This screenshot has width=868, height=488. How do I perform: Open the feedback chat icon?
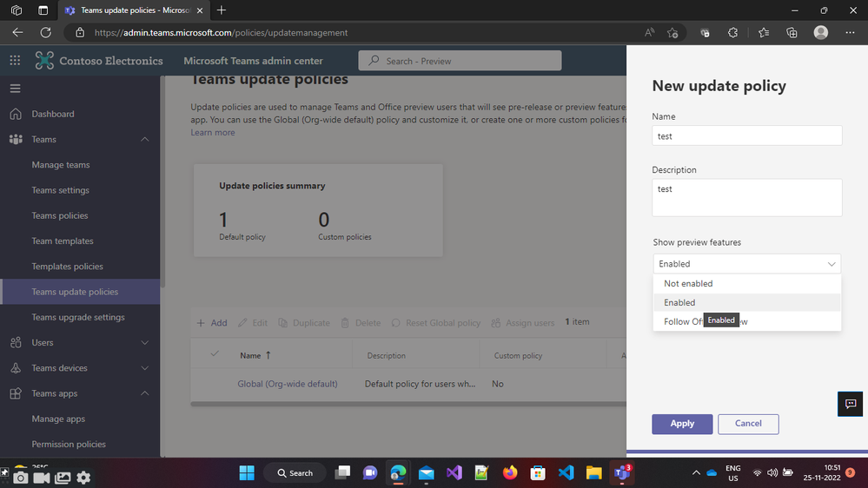851,404
